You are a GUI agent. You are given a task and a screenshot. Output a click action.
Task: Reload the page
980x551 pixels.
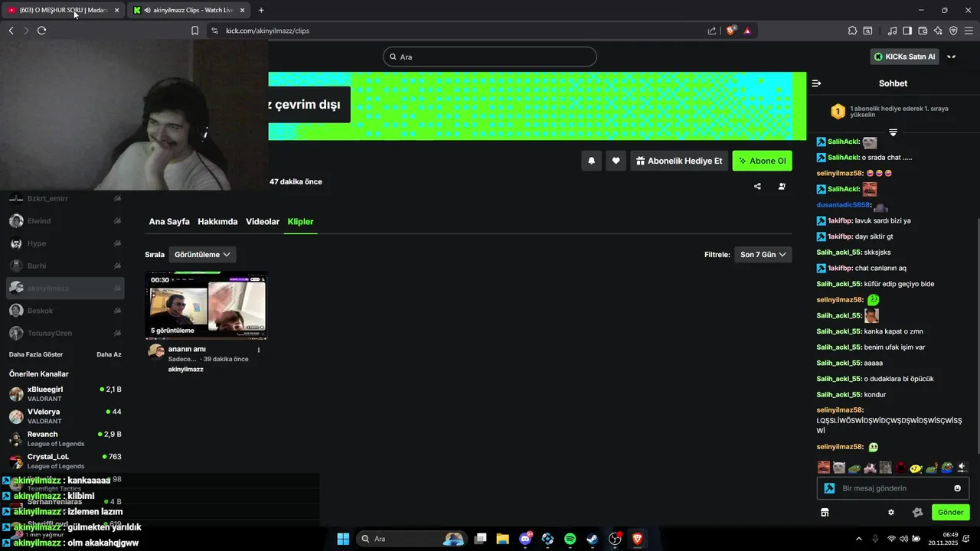41,31
